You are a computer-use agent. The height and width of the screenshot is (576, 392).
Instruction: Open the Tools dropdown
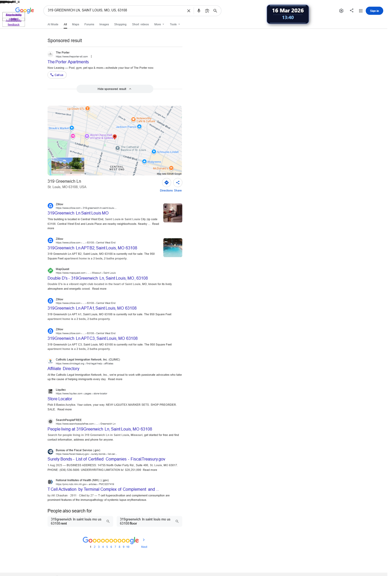[x=175, y=25]
